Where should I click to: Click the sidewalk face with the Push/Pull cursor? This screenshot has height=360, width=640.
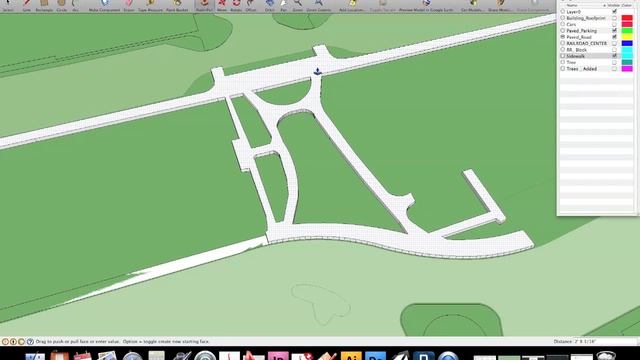[x=317, y=72]
